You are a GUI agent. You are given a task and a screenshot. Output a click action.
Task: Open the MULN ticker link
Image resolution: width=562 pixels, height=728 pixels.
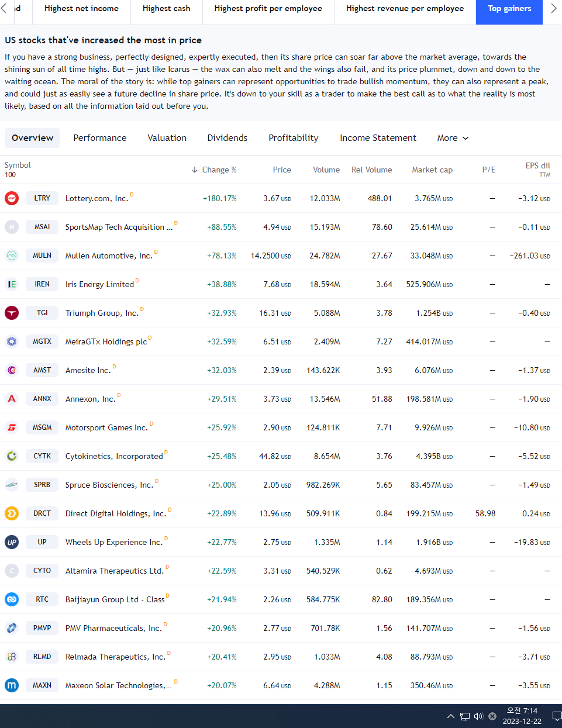pos(42,256)
